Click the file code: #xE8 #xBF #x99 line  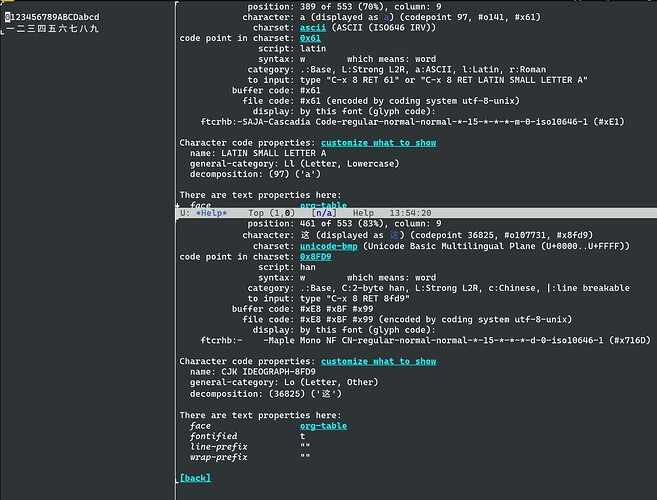tap(407, 320)
